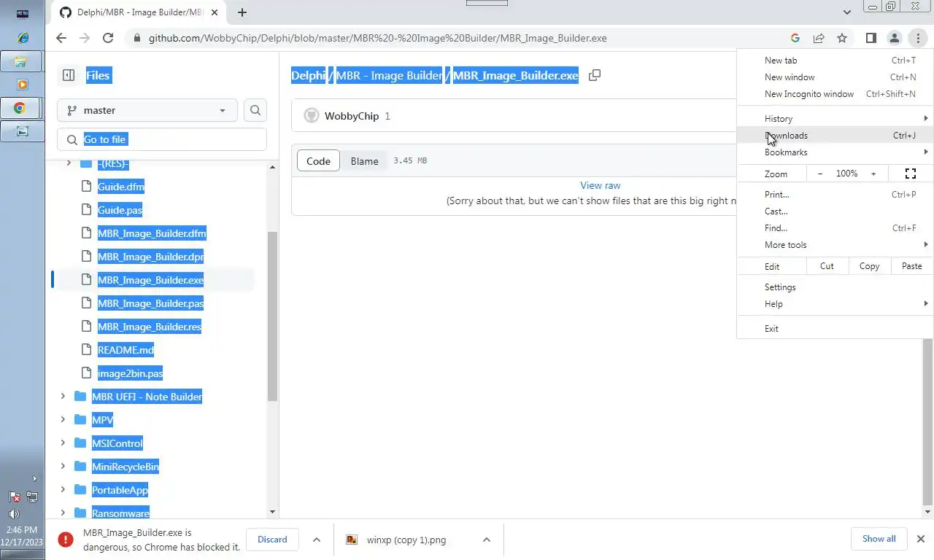Switch to the Blame view

point(364,161)
